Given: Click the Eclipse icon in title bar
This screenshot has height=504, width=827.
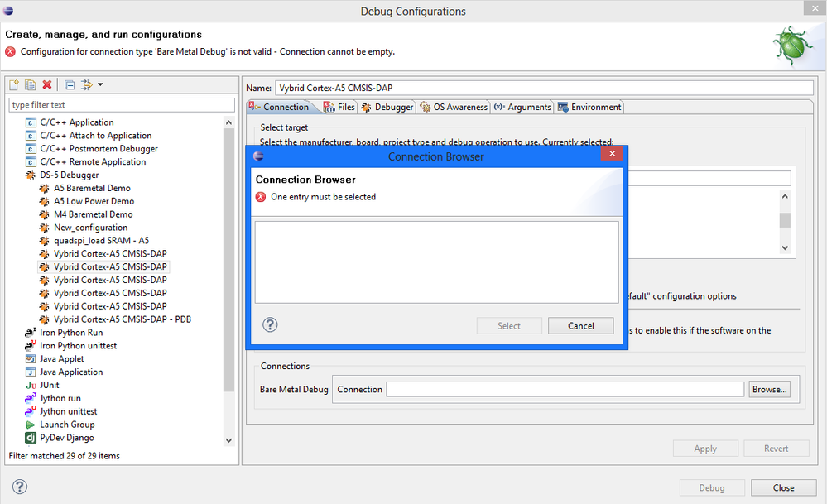Looking at the screenshot, I should pos(8,11).
